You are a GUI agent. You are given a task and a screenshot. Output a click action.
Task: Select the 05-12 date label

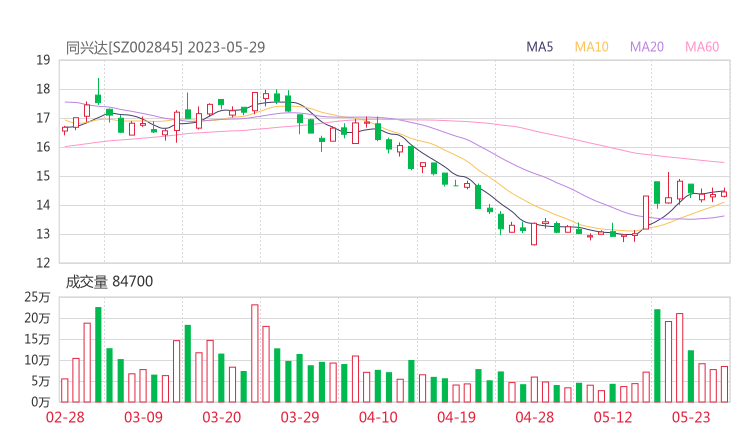click(613, 417)
